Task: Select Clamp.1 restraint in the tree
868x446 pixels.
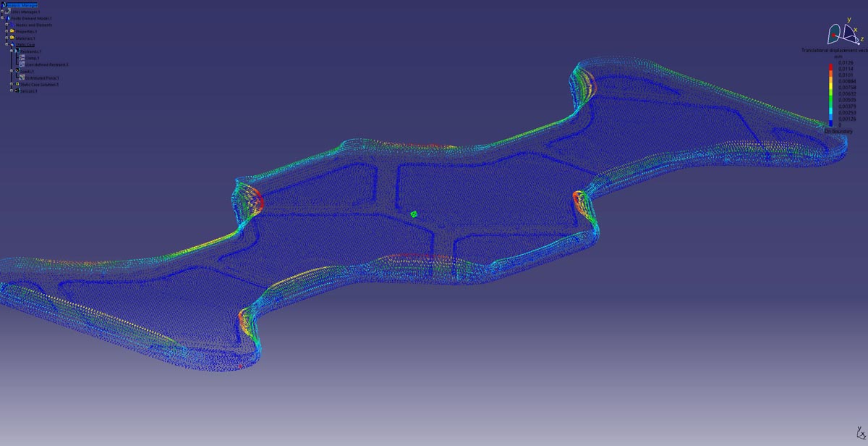Action: [x=32, y=58]
